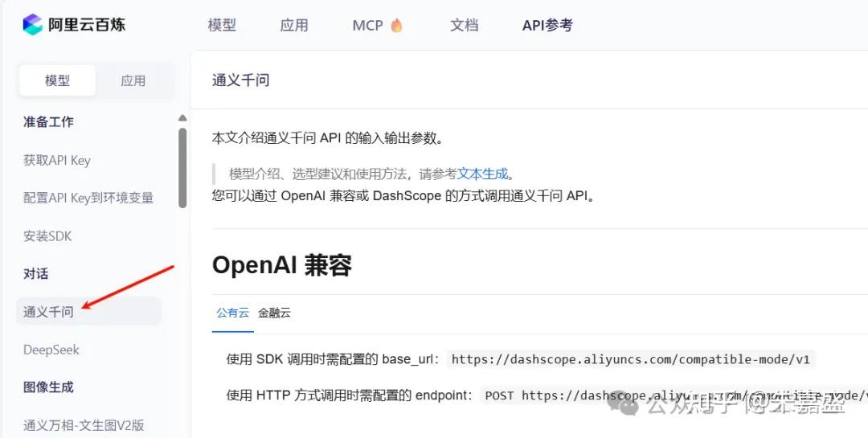Click the POST endpoint URL code
The height and width of the screenshot is (438, 868).
tap(674, 395)
